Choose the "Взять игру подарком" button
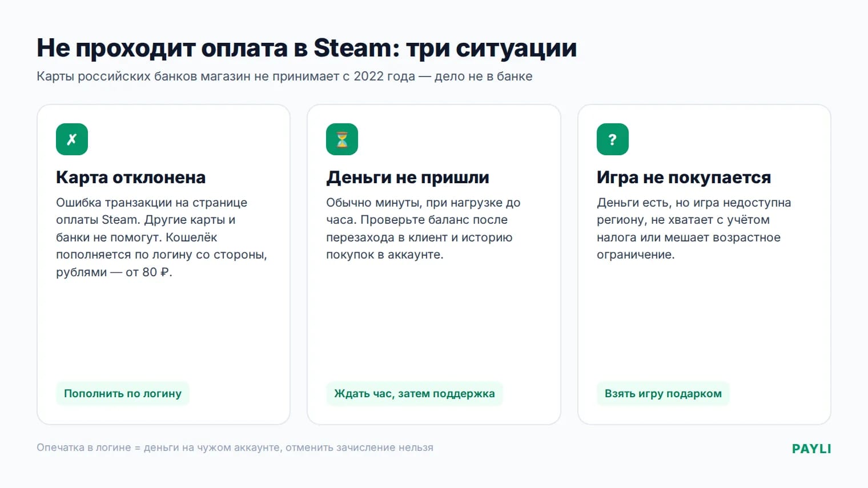868x488 pixels. click(663, 393)
